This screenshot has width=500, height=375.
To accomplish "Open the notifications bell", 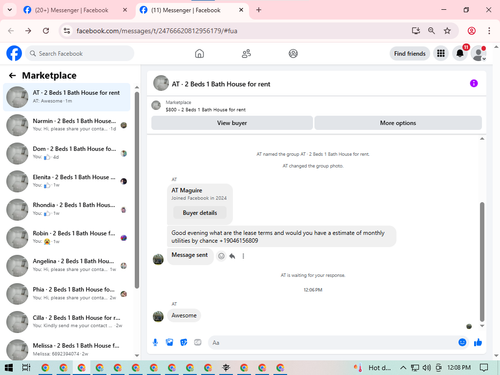I will coord(460,53).
